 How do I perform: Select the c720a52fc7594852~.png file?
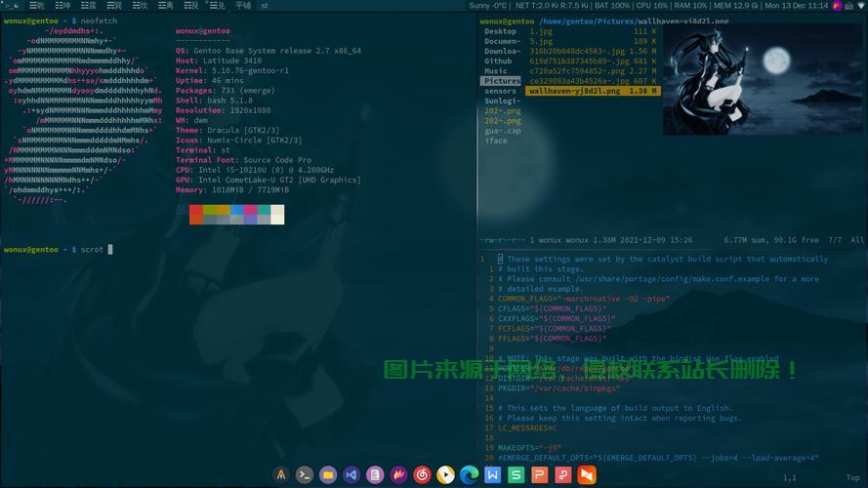click(593, 71)
